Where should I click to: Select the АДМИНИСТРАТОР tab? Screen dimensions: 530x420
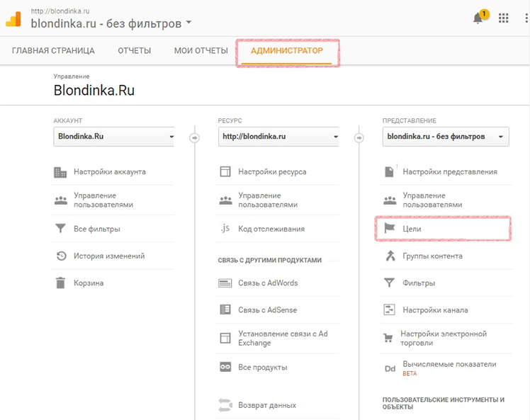[x=287, y=51]
